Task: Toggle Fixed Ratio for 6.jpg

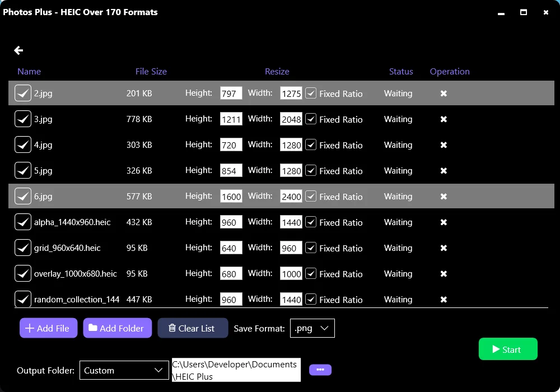Action: pos(311,196)
